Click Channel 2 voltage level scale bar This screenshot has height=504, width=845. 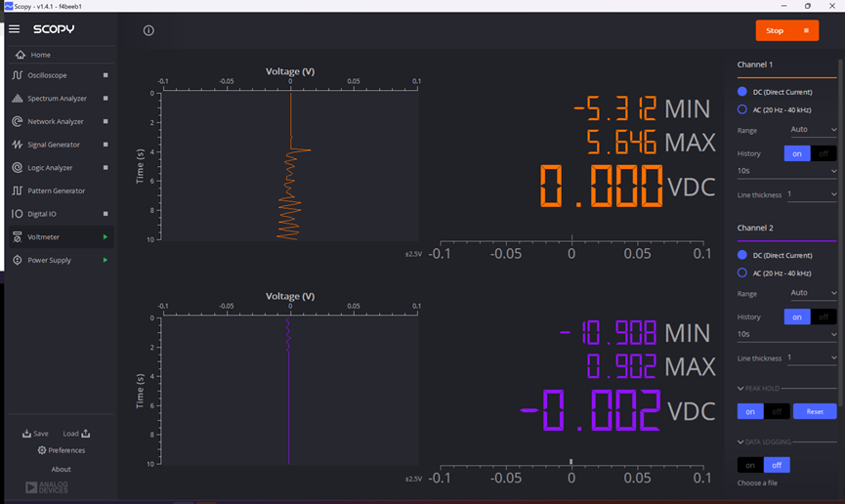[571, 472]
